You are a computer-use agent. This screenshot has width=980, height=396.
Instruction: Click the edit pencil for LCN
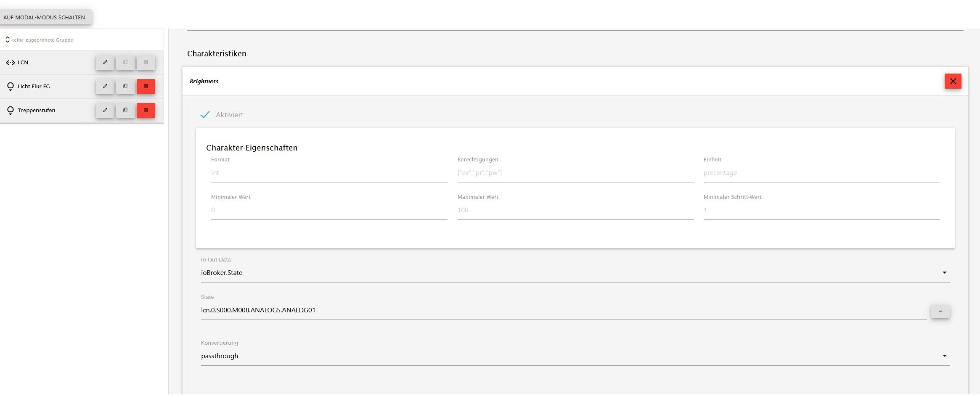tap(105, 63)
